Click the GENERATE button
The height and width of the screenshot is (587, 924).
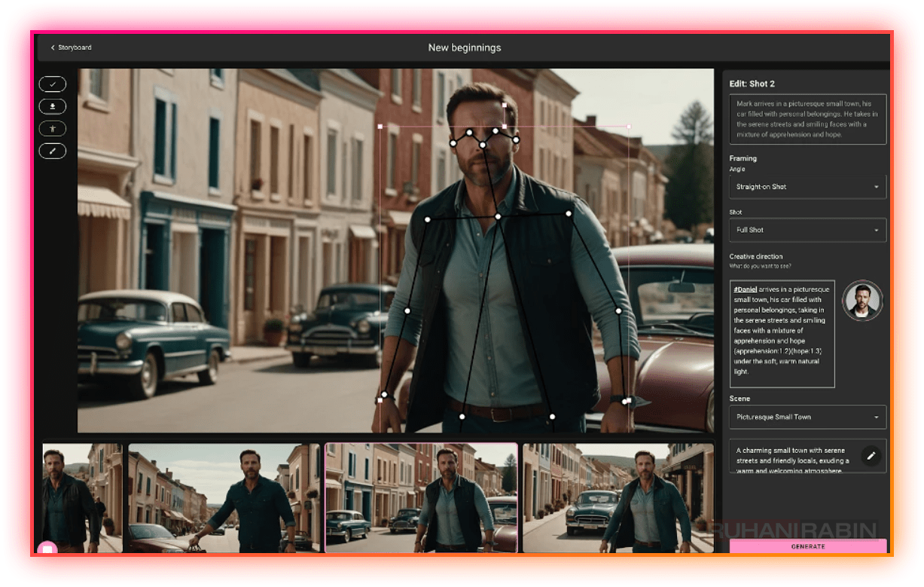(x=808, y=546)
